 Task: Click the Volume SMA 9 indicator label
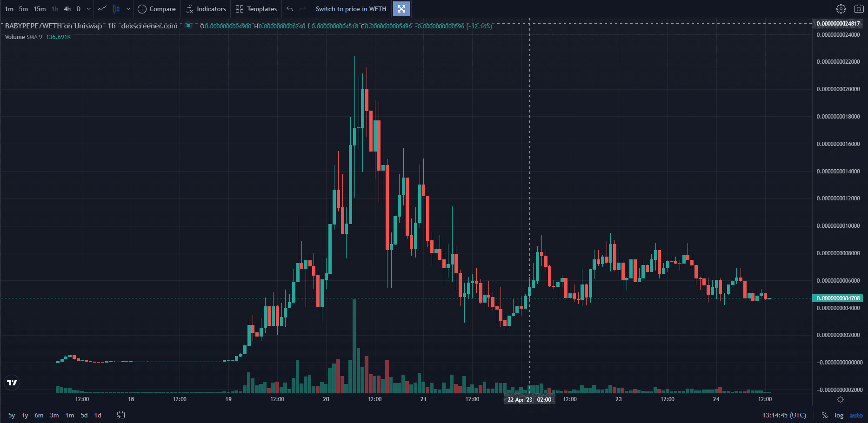[23, 37]
